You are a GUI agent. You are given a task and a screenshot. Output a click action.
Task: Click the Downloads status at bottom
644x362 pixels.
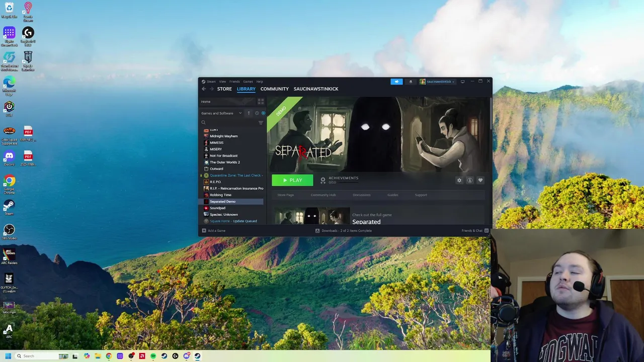click(344, 231)
